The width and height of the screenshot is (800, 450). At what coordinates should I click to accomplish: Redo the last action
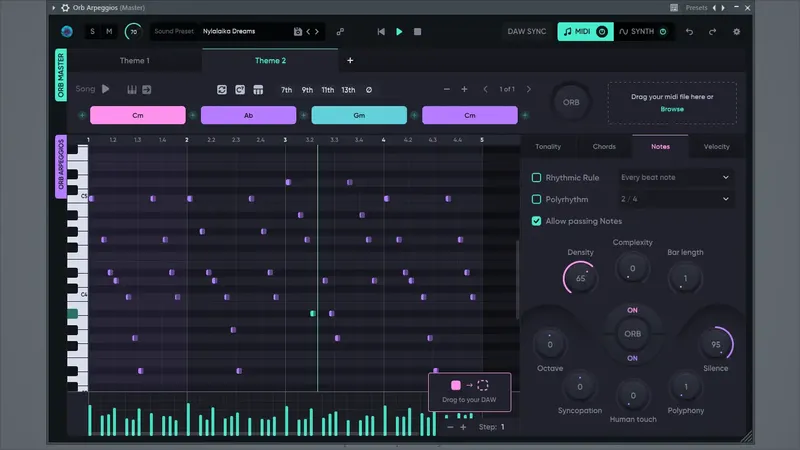coord(712,32)
